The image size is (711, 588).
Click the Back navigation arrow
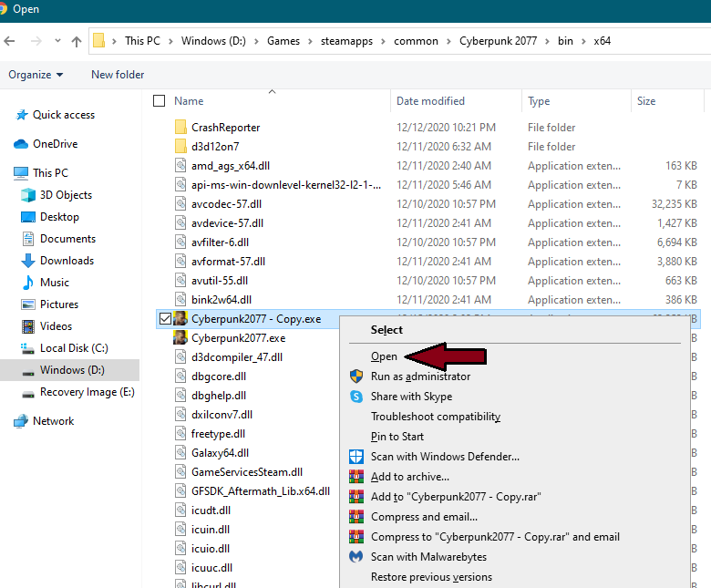pos(9,41)
